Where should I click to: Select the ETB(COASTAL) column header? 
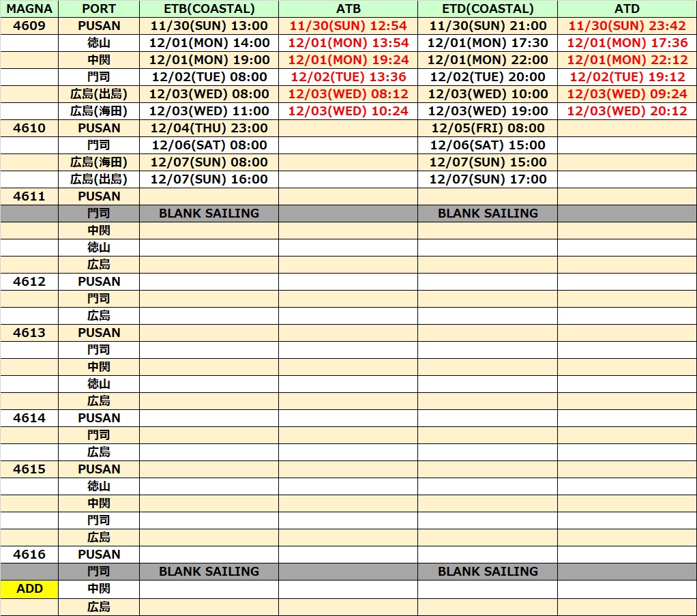pos(209,9)
